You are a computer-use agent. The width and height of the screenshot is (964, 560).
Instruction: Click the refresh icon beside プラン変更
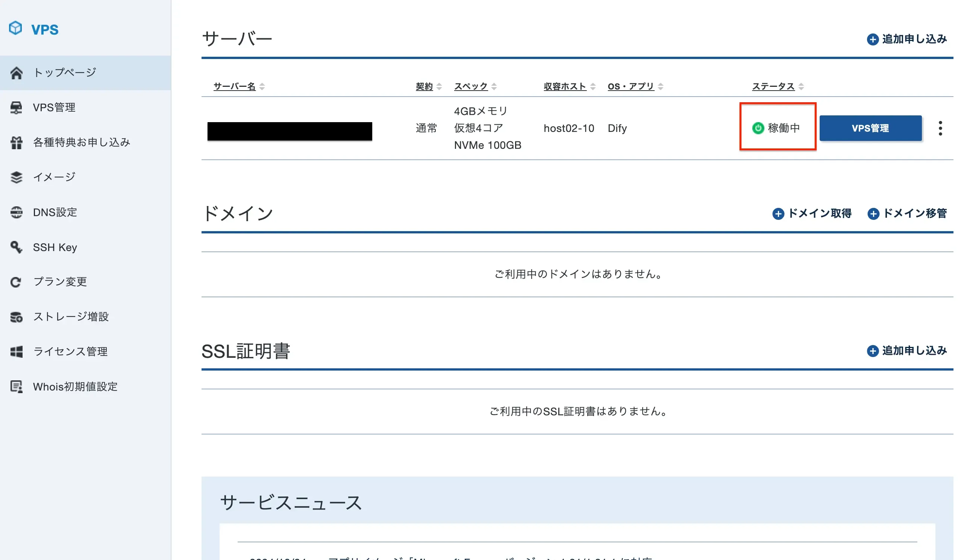16,282
